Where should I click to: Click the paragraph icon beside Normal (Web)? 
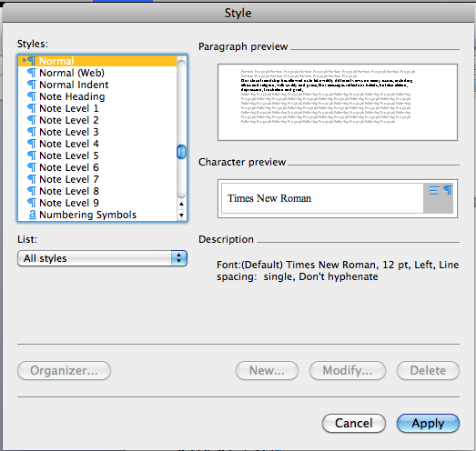(x=32, y=73)
